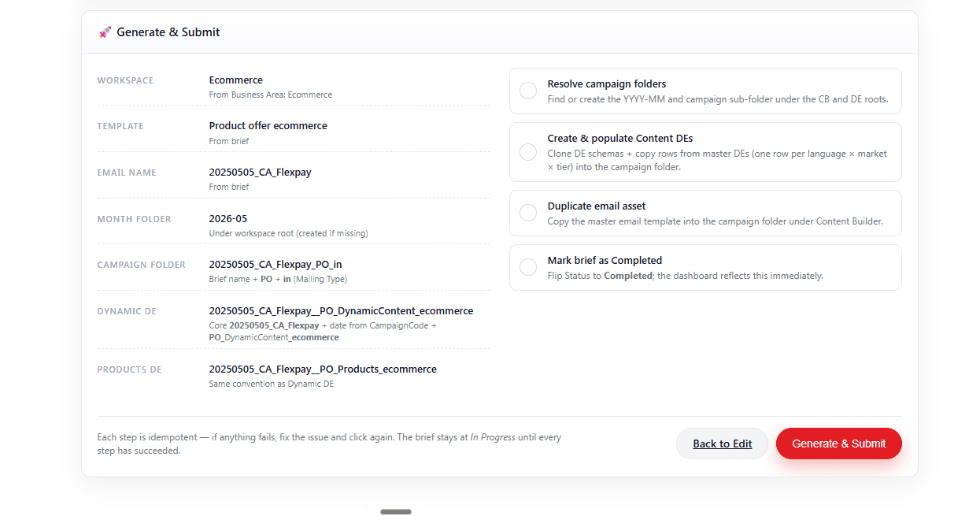Click the Create & populate Content DEs title

[x=620, y=139]
